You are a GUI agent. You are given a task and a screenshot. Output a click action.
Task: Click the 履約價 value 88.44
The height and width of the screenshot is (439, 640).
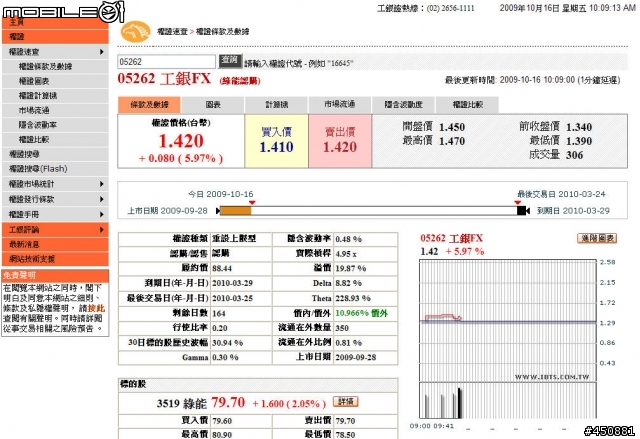point(222,268)
